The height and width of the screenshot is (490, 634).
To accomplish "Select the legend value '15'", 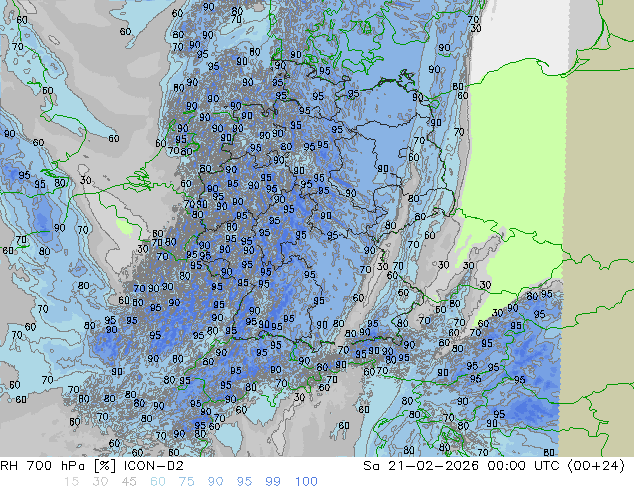I will point(71,482).
